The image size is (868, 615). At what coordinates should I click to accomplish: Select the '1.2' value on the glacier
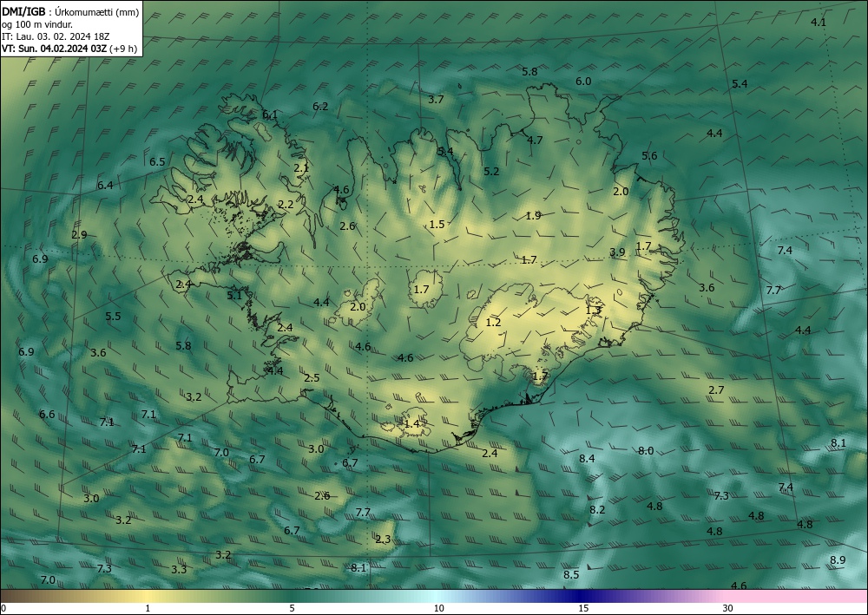pyautogui.click(x=493, y=323)
